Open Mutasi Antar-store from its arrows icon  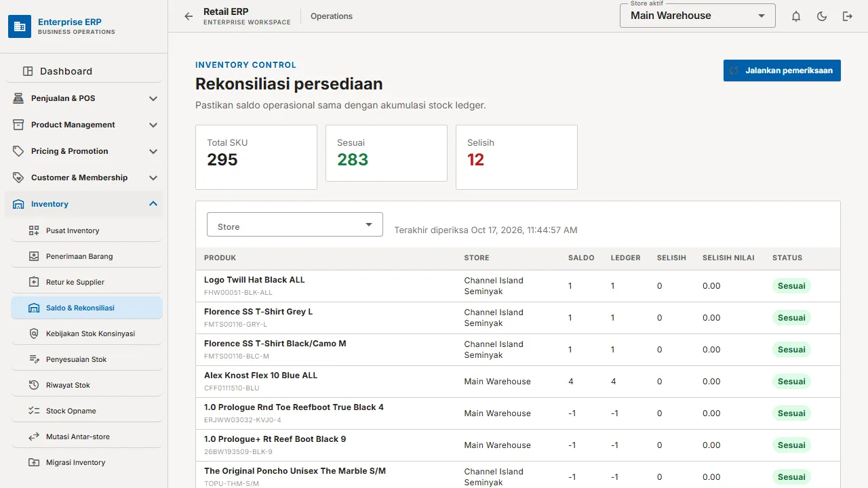click(x=34, y=436)
